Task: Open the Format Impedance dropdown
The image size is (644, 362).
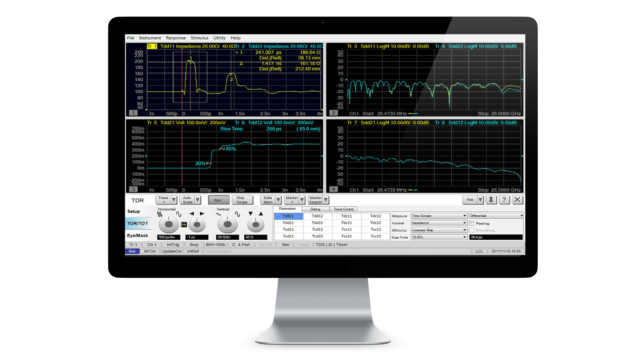Action: click(x=439, y=223)
